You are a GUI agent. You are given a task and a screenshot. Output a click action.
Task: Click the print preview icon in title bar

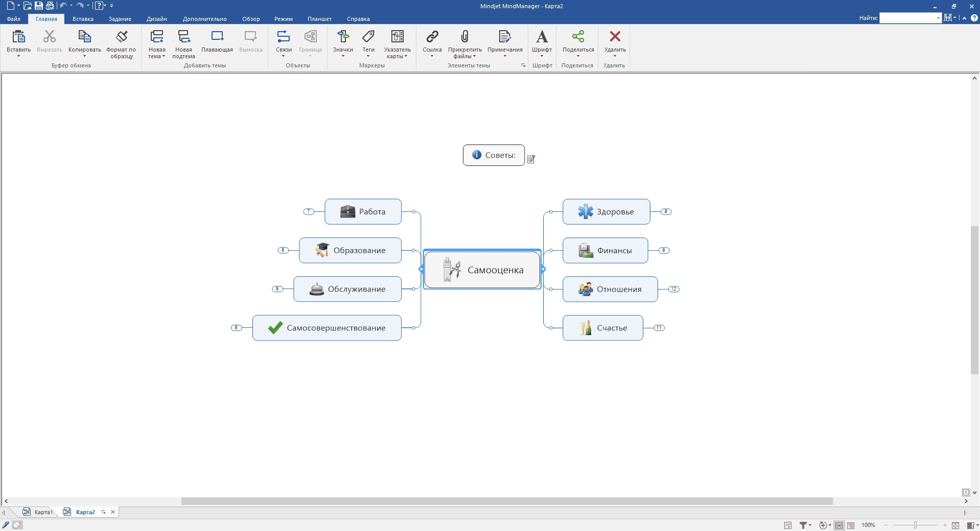(50, 6)
